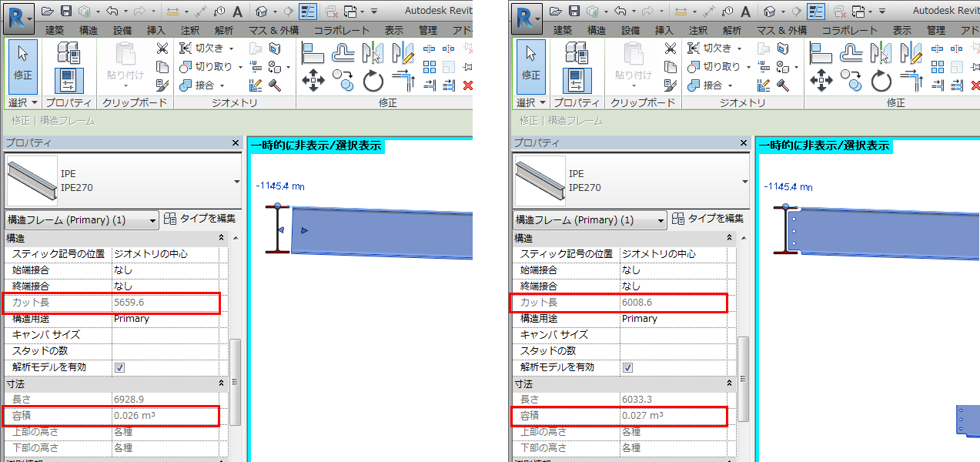Click 容積 value 0.027 m³ in right window

point(643,416)
